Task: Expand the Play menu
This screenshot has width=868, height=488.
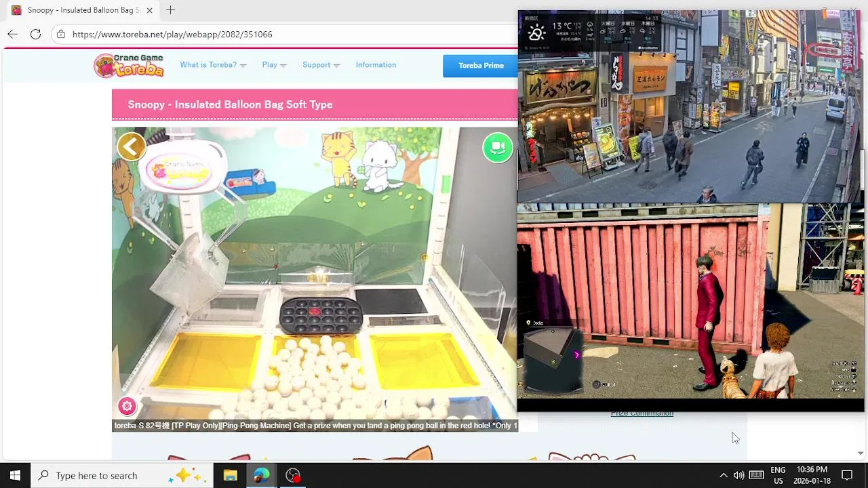Action: (274, 65)
